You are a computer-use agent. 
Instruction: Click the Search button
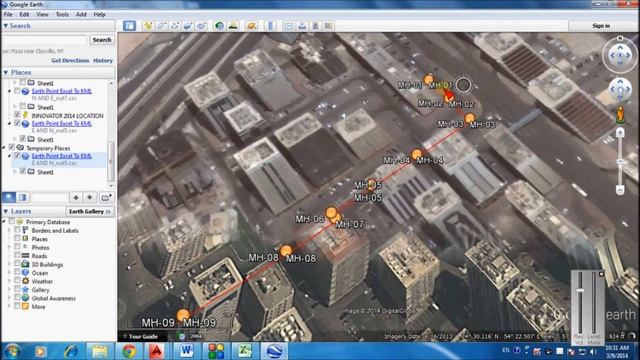[102, 40]
